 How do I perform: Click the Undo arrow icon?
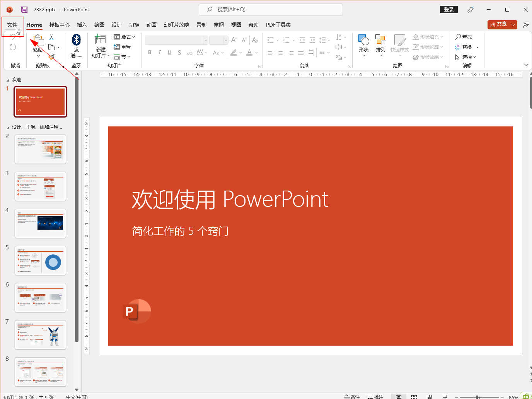point(13,37)
